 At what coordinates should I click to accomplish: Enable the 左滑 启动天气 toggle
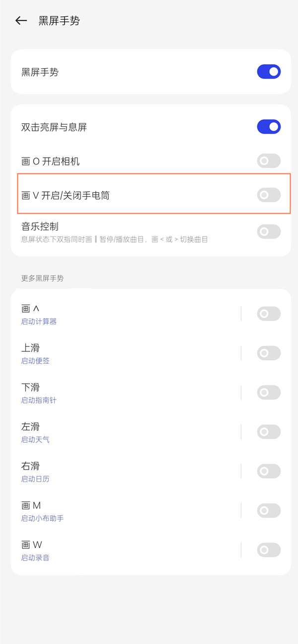269,432
